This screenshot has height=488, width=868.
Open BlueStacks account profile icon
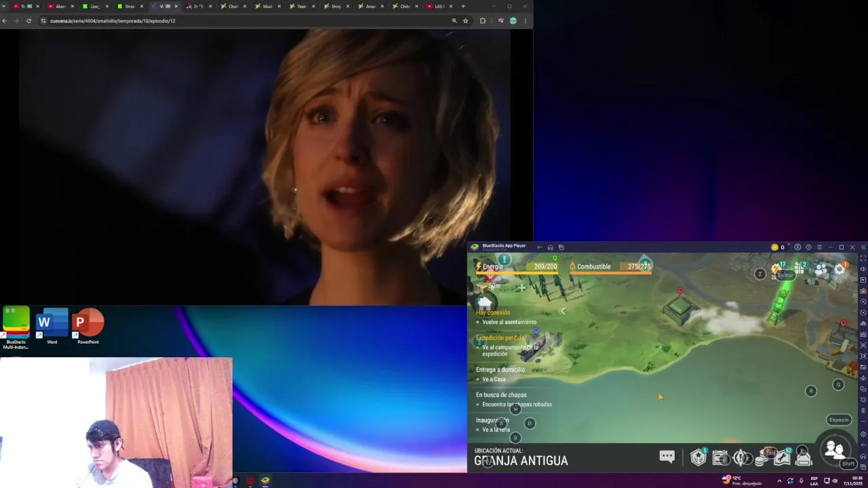click(797, 247)
